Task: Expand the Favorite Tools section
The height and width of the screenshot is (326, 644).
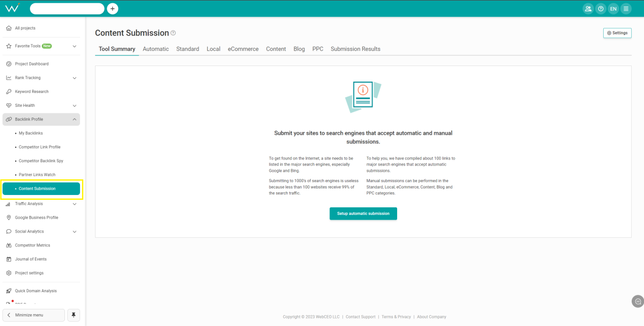Action: pyautogui.click(x=75, y=46)
